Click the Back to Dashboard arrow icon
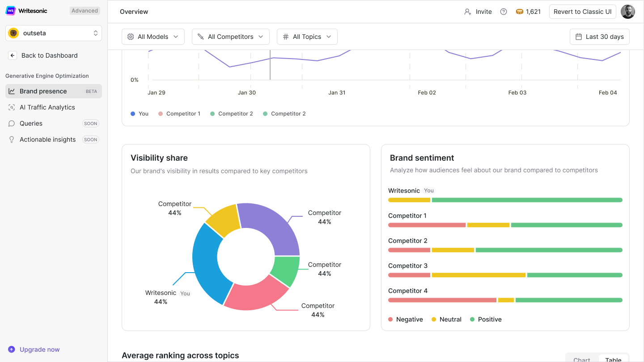644x362 pixels. click(13, 55)
